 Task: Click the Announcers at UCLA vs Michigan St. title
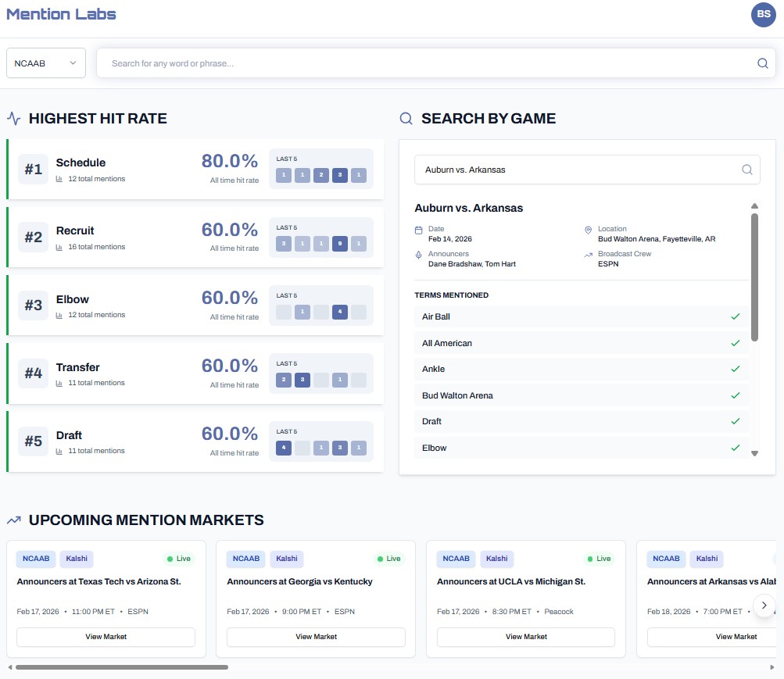(x=511, y=581)
